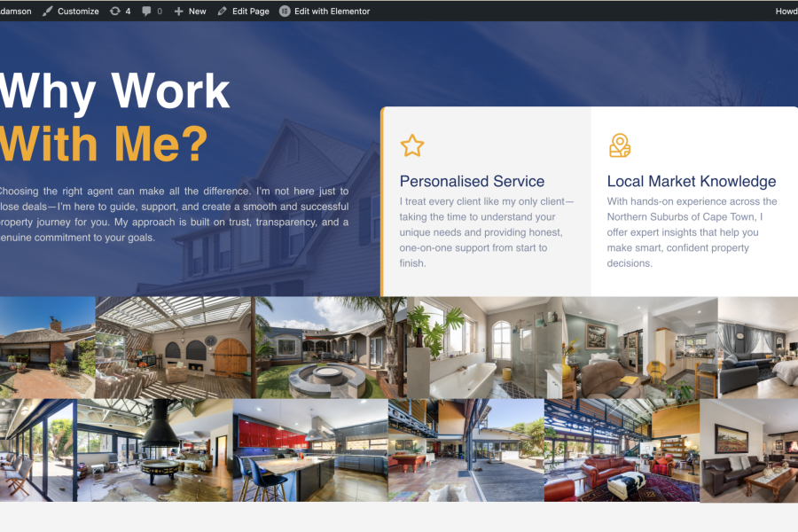Open the Howdy account menu
The width and height of the screenshot is (798, 532).
point(786,12)
